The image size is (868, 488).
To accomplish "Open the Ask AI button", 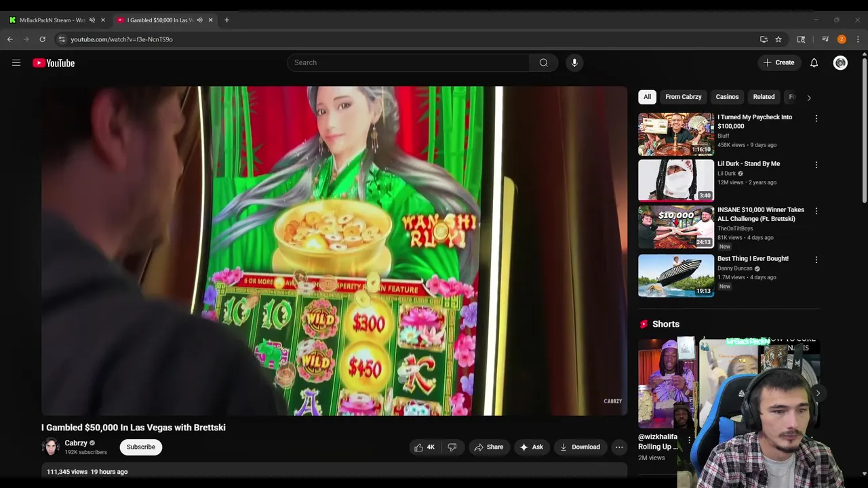I will point(532,447).
